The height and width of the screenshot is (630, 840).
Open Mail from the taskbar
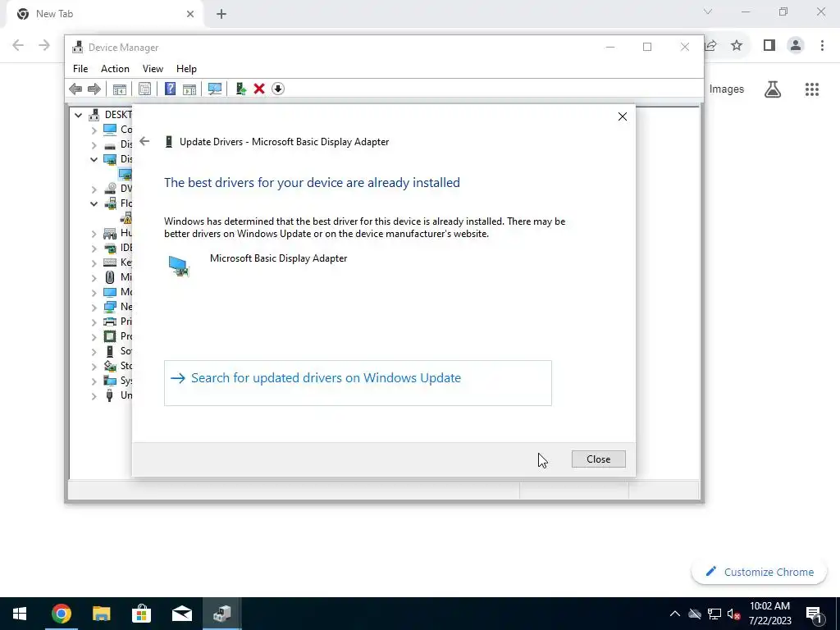tap(182, 614)
